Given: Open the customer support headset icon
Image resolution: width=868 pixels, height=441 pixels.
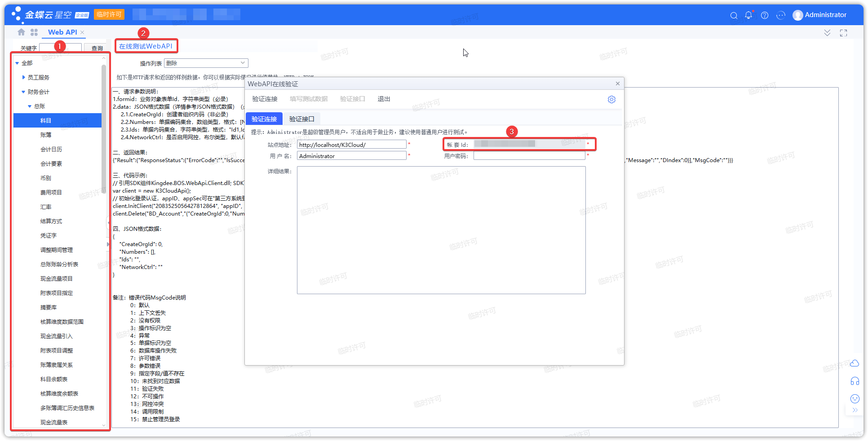Looking at the screenshot, I should (855, 381).
